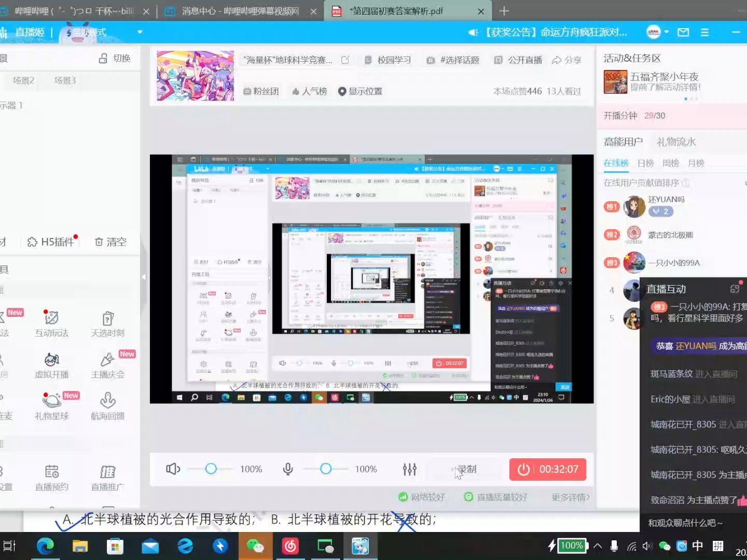Select the 显示器 1 source entry
The height and width of the screenshot is (560, 747).
pyautogui.click(x=11, y=105)
